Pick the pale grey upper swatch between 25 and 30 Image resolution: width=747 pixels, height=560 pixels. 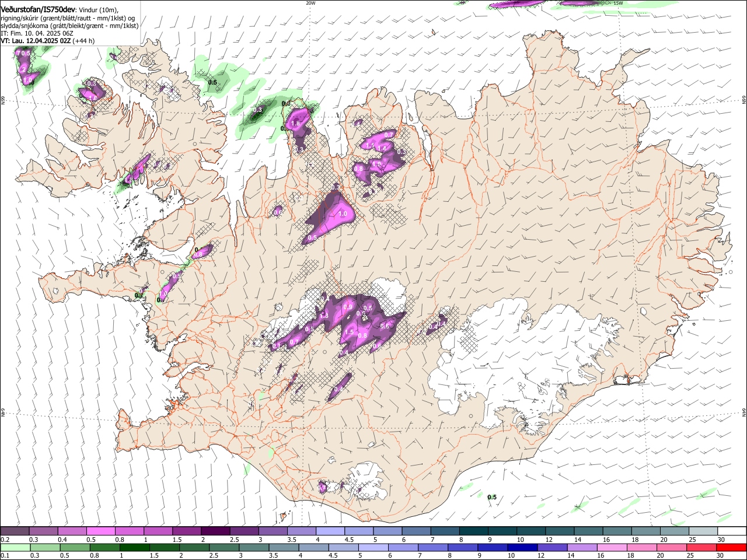(x=703, y=531)
